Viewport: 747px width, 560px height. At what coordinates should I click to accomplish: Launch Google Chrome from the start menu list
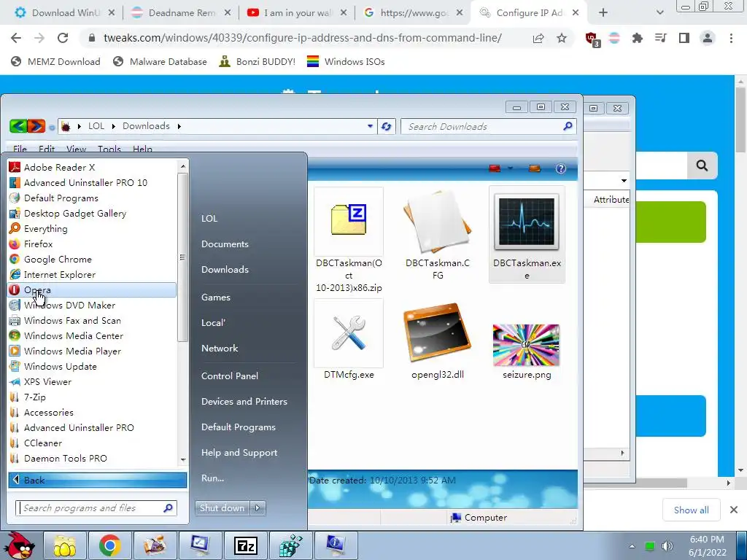tap(92, 259)
